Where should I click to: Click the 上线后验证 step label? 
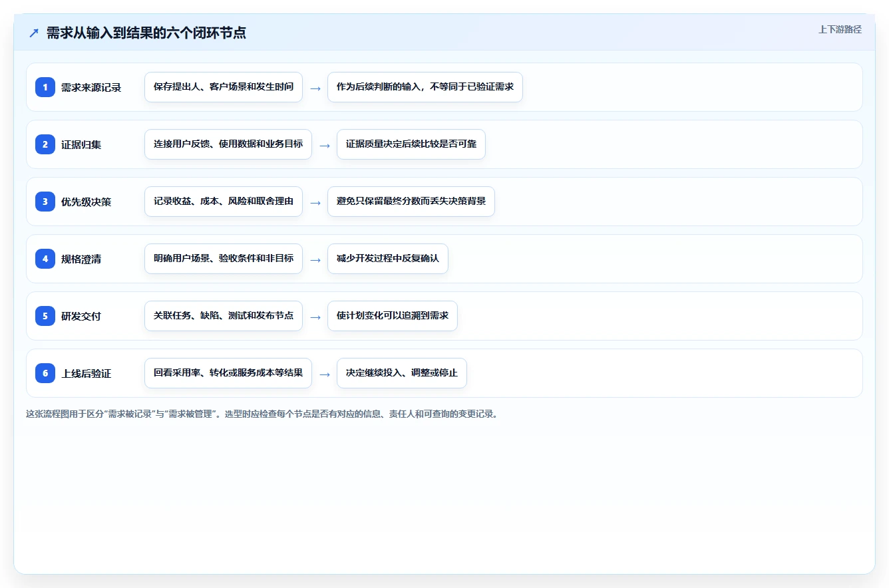[87, 374]
